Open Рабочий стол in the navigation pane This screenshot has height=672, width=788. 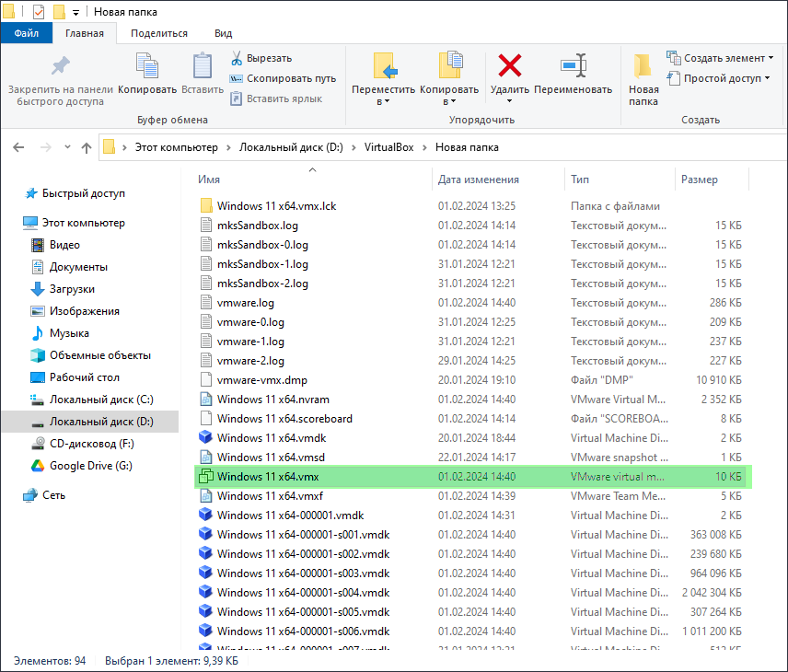click(85, 377)
